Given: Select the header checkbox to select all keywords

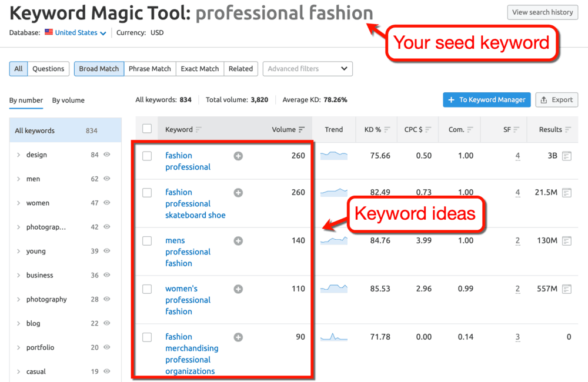Looking at the screenshot, I should coord(148,129).
